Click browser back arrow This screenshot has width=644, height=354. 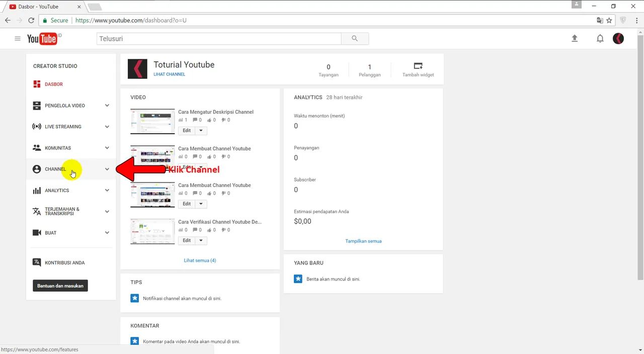(8, 21)
